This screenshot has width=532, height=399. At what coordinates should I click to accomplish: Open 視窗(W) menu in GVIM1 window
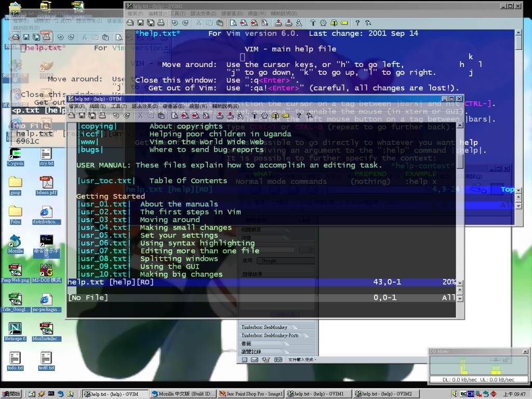[x=257, y=14]
